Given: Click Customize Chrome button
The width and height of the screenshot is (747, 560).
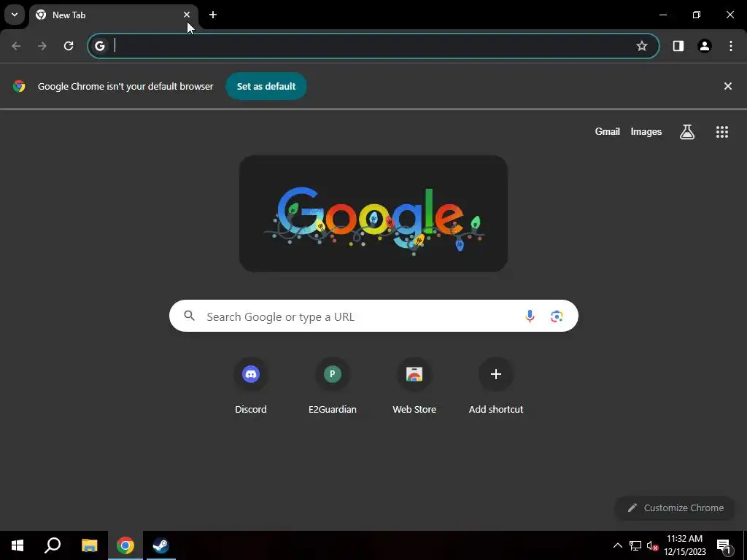Looking at the screenshot, I should (x=676, y=507).
